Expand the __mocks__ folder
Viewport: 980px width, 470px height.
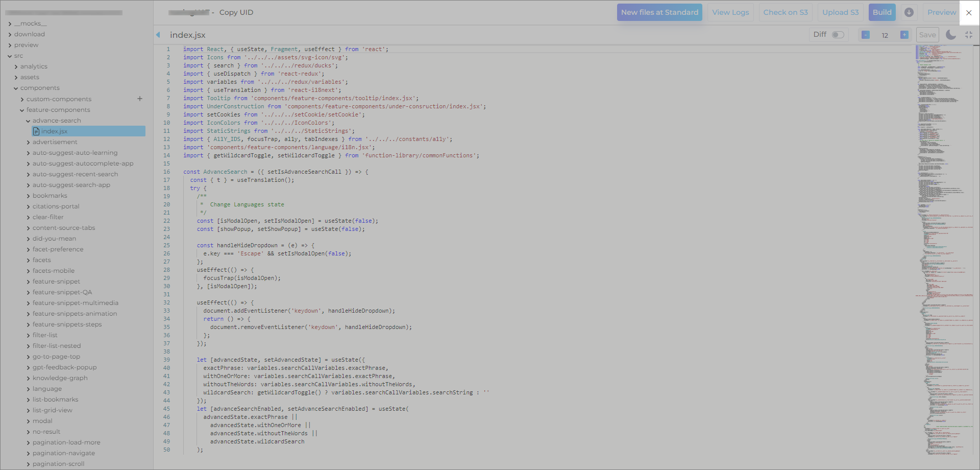point(30,24)
